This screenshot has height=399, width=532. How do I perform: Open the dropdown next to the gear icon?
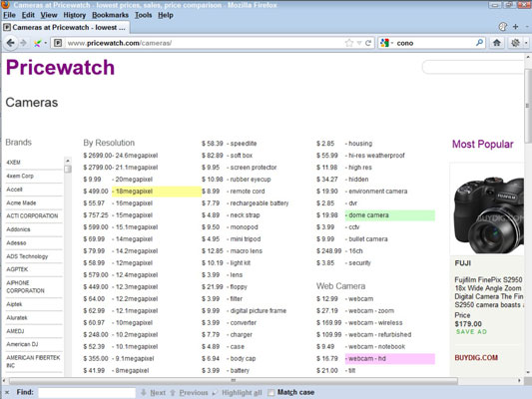526,43
